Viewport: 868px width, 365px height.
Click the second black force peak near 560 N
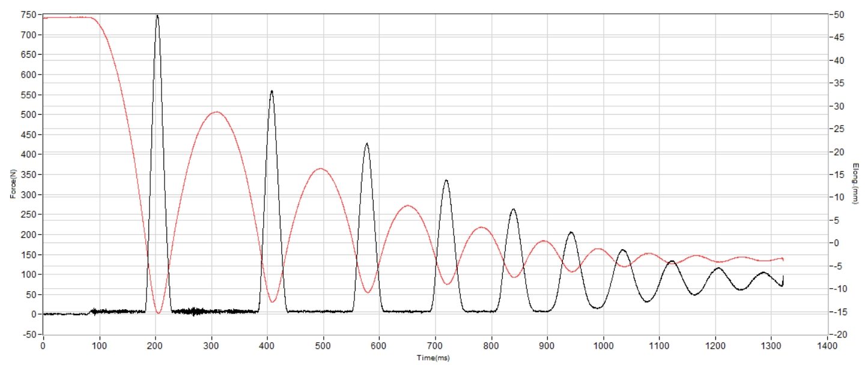point(272,91)
